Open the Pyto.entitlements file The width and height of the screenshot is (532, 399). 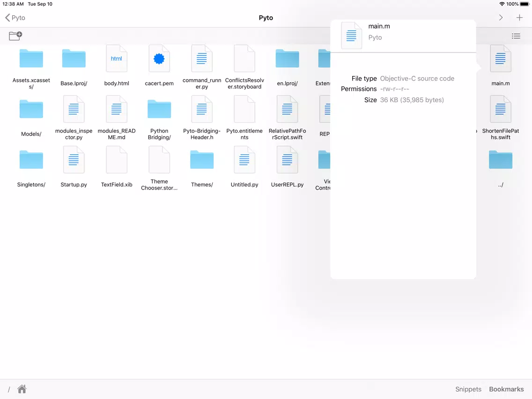click(244, 109)
